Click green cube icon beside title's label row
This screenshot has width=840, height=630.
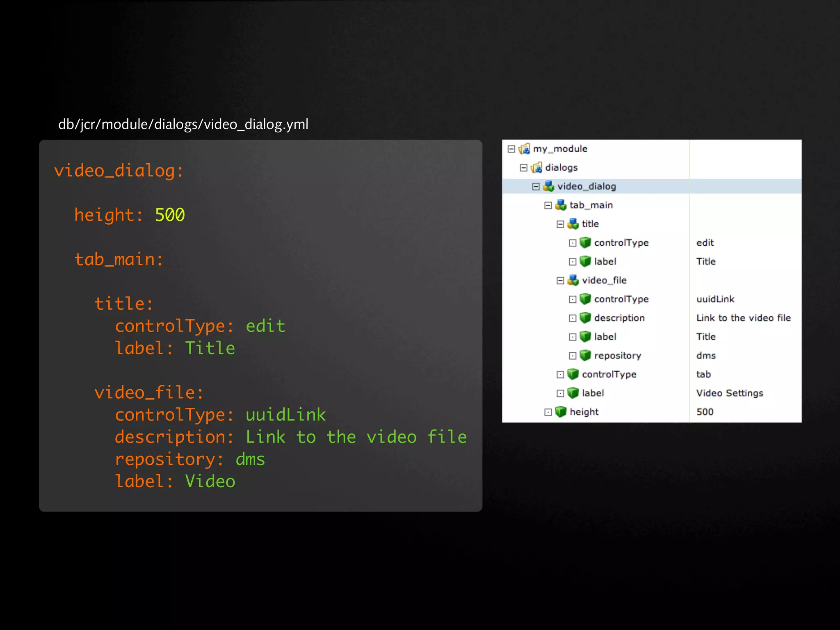click(x=585, y=262)
